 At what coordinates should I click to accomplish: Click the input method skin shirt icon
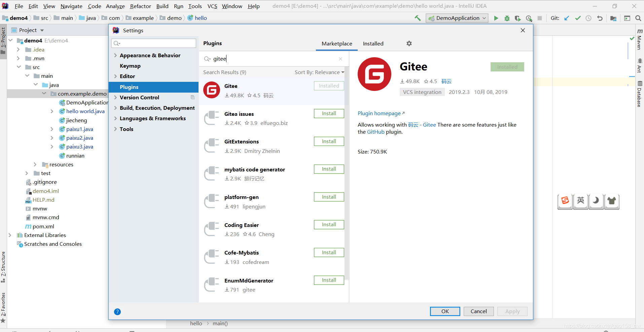pyautogui.click(x=612, y=201)
